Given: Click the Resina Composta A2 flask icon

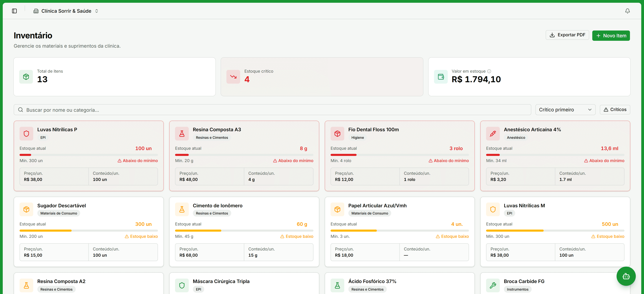Looking at the screenshot, I should click(x=26, y=285).
